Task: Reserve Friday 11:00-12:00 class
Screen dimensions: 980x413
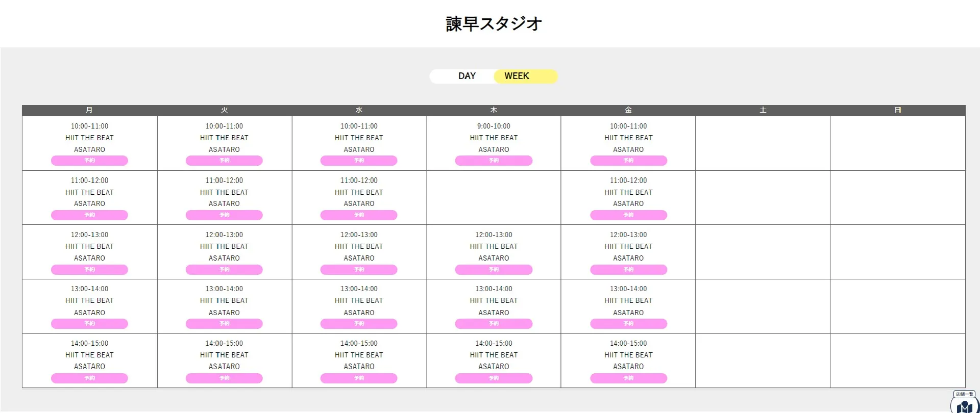Action: [628, 215]
